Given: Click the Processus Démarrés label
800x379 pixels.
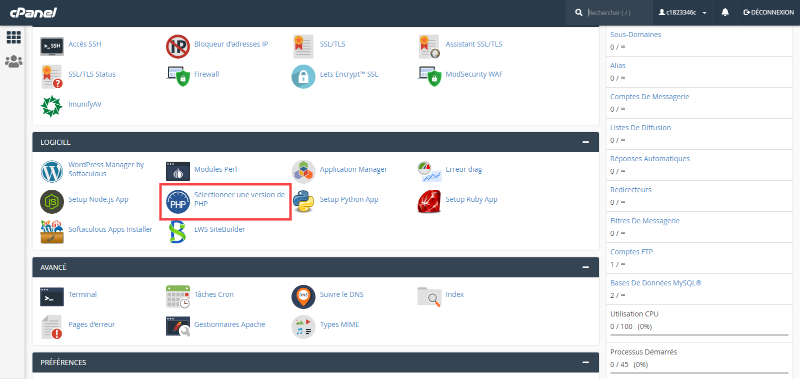Looking at the screenshot, I should pyautogui.click(x=644, y=352).
